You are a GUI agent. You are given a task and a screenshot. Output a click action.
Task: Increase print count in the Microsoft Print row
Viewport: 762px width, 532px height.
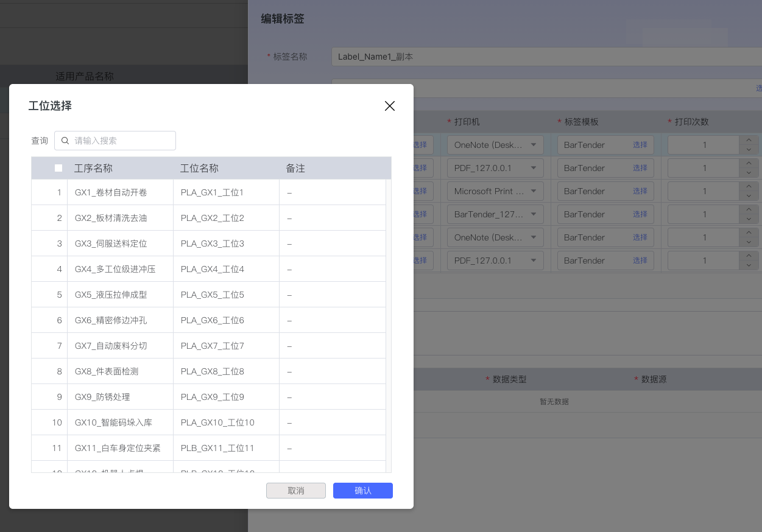749,187
